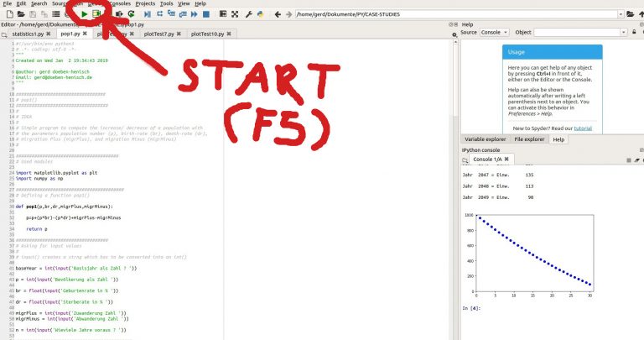Open the Source Console dropdown

click(x=494, y=32)
